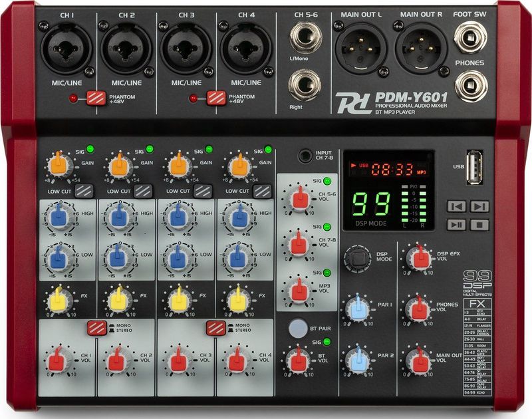Click the MP3 VOL knob
This screenshot has height=419, width=532.
coord(299,291)
